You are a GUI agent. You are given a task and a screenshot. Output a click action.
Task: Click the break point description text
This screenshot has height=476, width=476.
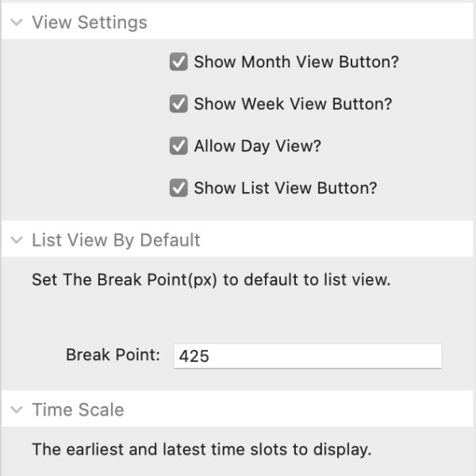tap(210, 280)
